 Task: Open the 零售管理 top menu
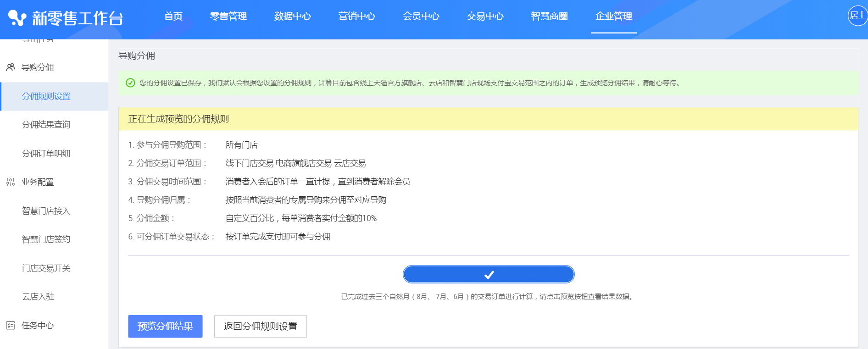coord(228,17)
